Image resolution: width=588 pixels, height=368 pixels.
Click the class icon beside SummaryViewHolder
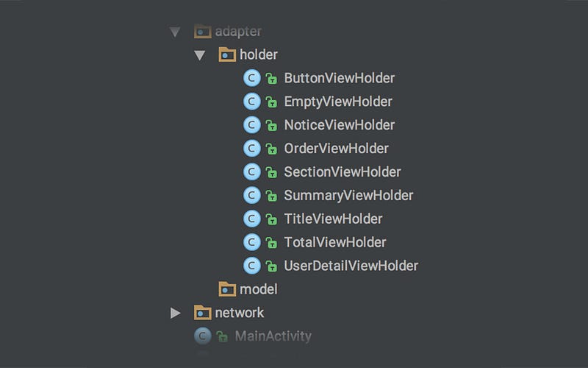[251, 195]
